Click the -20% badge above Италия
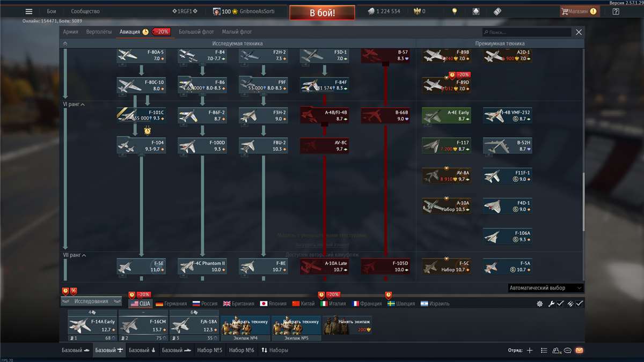 333,295
